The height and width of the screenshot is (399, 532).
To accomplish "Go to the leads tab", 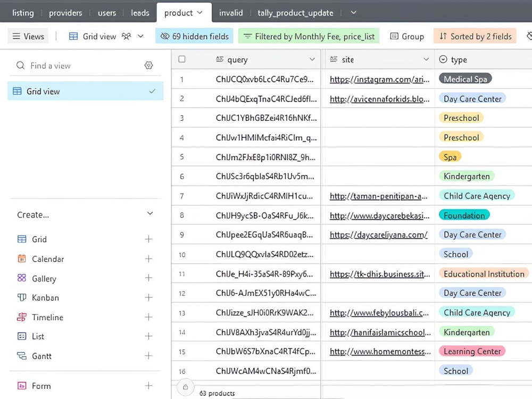I will [140, 13].
